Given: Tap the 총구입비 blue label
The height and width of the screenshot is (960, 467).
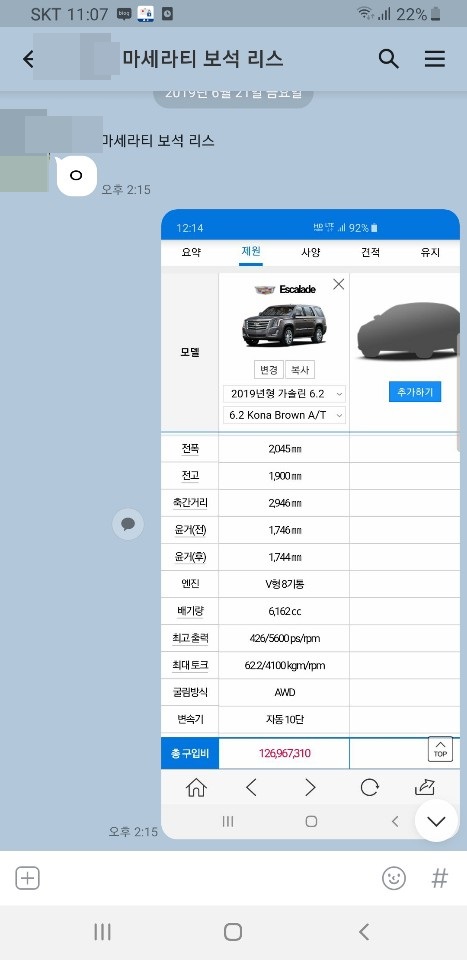Looking at the screenshot, I should tap(190, 753).
